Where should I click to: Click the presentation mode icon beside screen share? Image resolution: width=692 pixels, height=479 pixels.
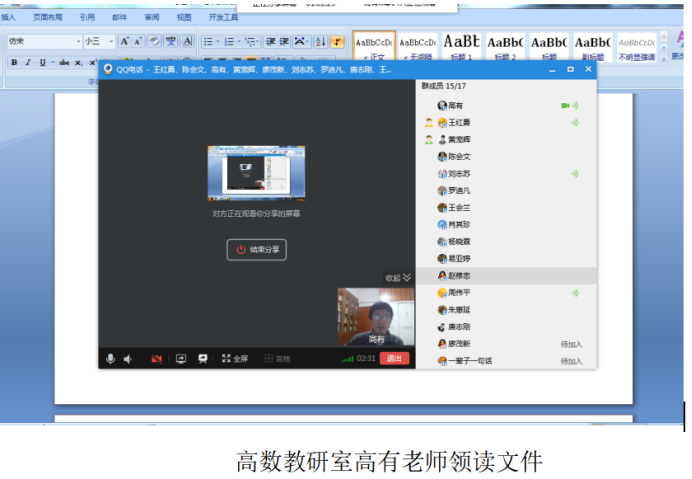click(x=202, y=358)
